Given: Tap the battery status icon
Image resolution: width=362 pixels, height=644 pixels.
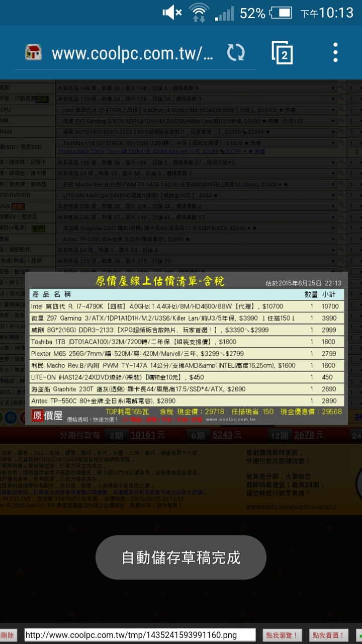Looking at the screenshot, I should 281,13.
